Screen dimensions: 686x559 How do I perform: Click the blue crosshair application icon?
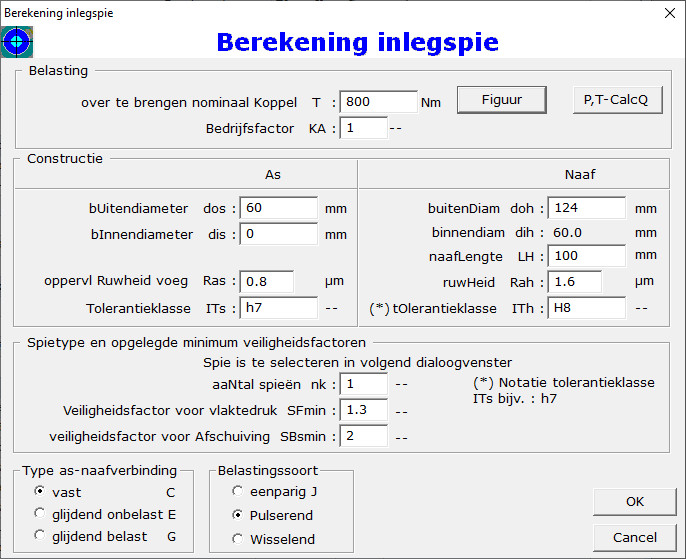[17, 42]
